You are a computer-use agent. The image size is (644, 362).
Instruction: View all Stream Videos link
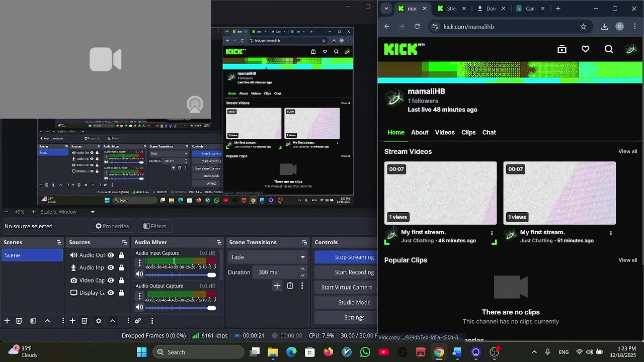pos(627,151)
